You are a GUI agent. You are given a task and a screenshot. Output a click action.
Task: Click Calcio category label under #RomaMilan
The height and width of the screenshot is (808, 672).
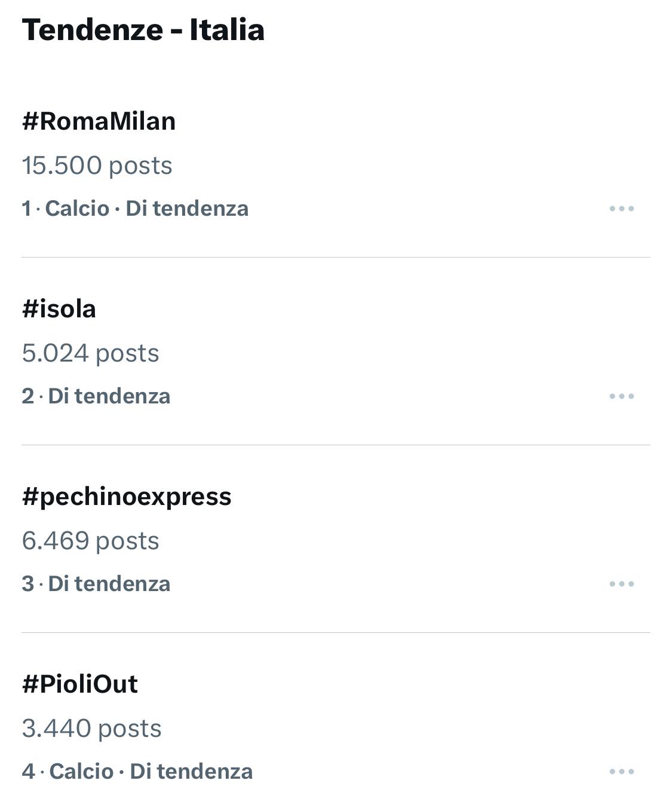tap(77, 209)
